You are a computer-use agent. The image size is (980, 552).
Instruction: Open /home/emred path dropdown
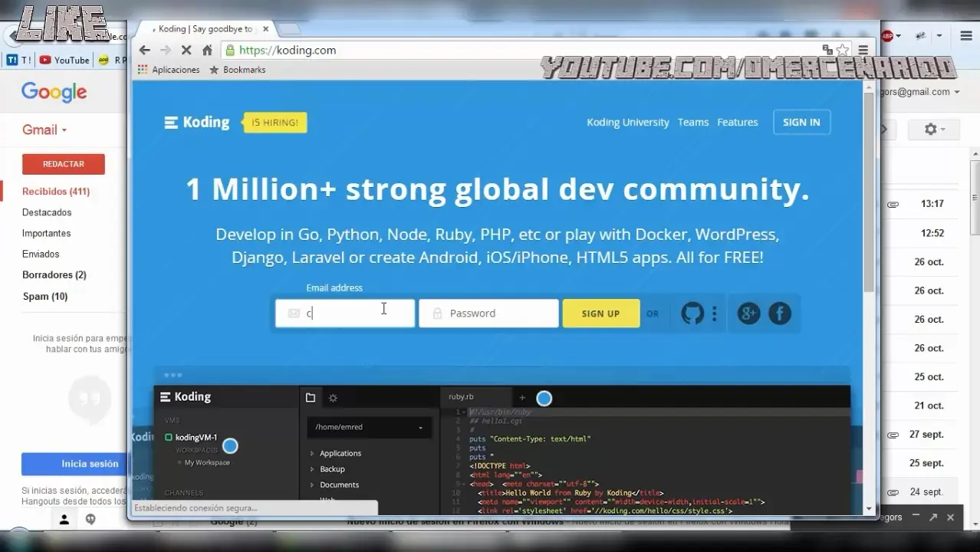point(369,427)
